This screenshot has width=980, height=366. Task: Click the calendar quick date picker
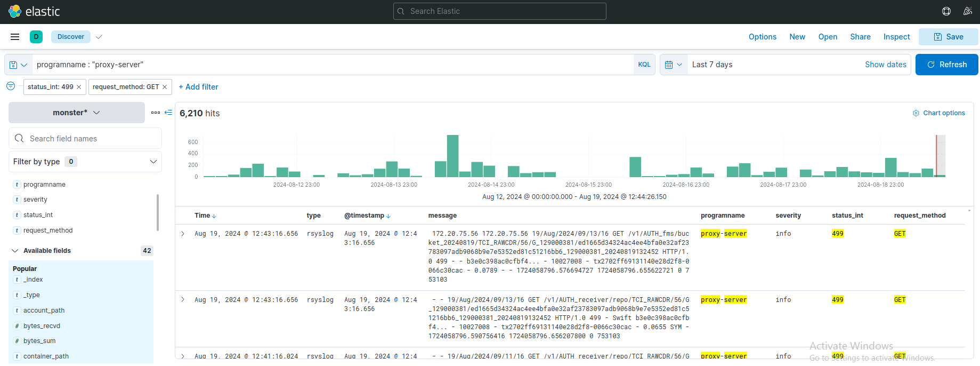[674, 65]
